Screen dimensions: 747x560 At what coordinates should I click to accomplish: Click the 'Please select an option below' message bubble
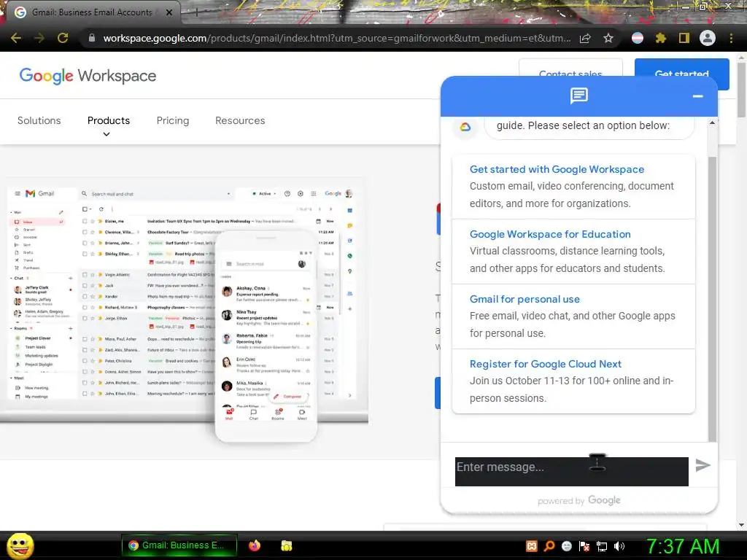point(589,127)
